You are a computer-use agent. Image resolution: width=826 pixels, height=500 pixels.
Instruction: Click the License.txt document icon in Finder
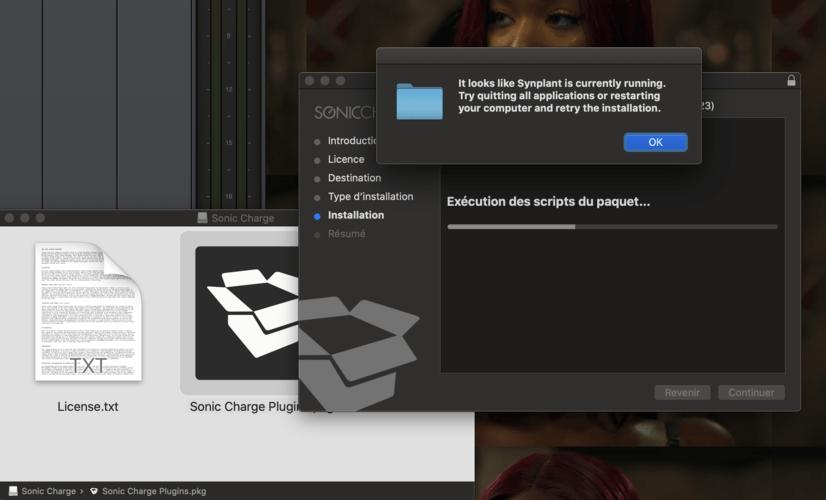tap(88, 311)
